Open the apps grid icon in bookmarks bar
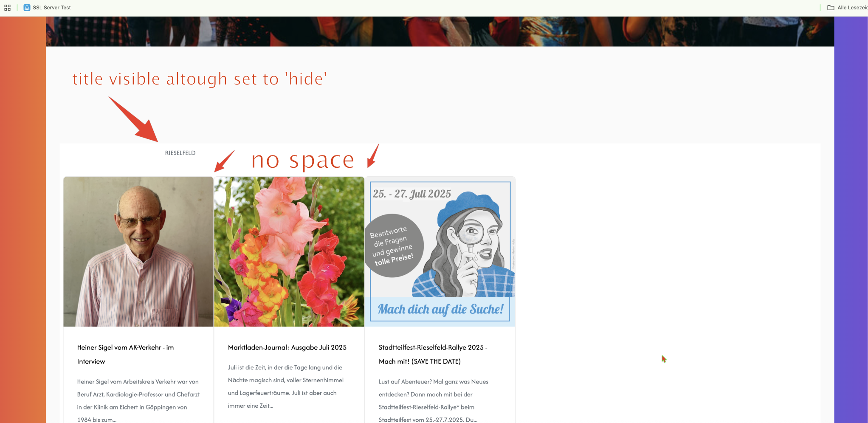 pos(7,8)
